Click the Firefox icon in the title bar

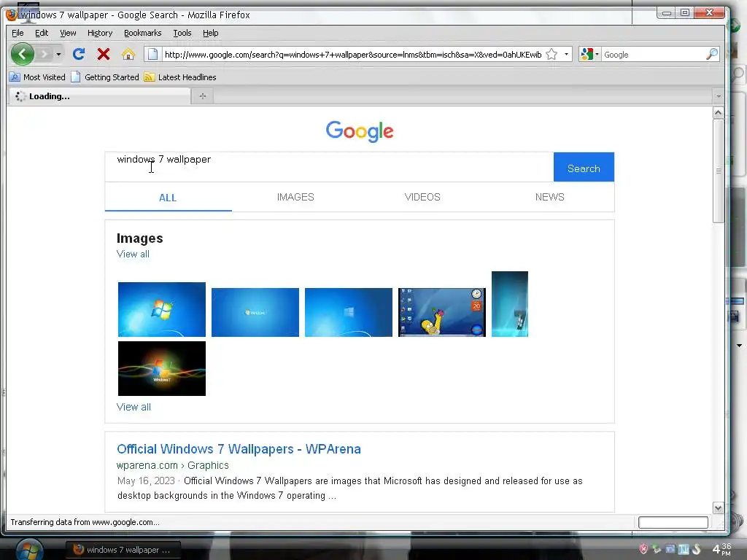tap(12, 15)
